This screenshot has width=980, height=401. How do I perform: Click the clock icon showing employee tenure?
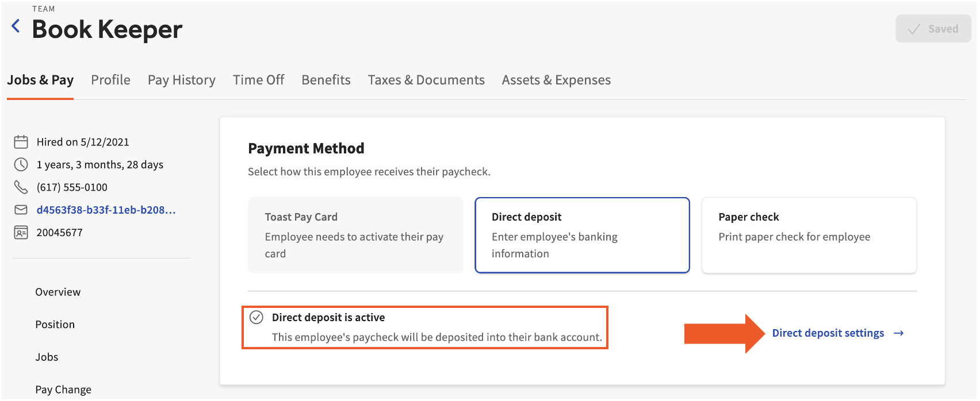click(x=21, y=164)
